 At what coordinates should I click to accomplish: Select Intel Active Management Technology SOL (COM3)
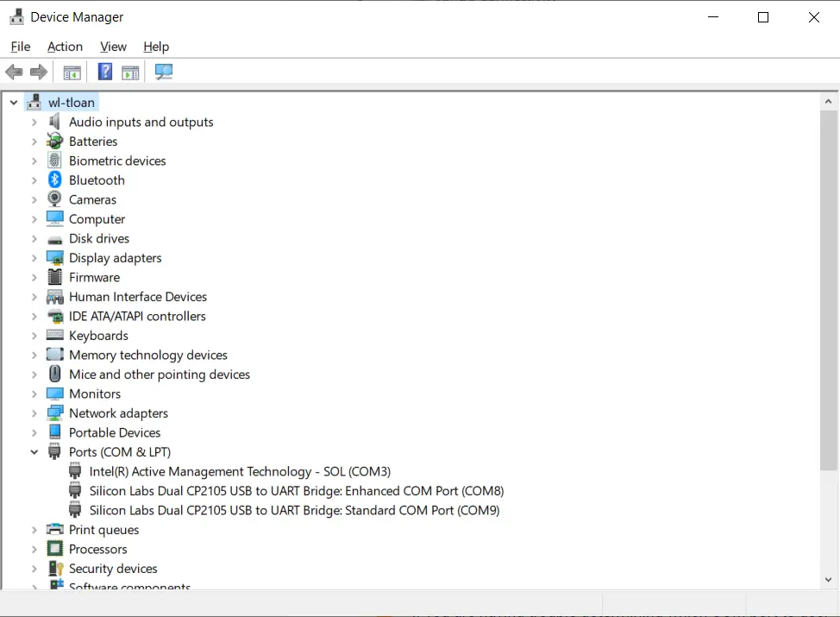click(x=240, y=471)
